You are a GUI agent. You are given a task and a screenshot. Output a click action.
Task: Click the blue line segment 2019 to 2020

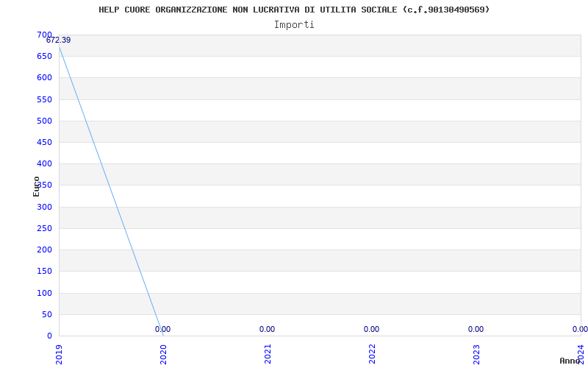tap(111, 191)
